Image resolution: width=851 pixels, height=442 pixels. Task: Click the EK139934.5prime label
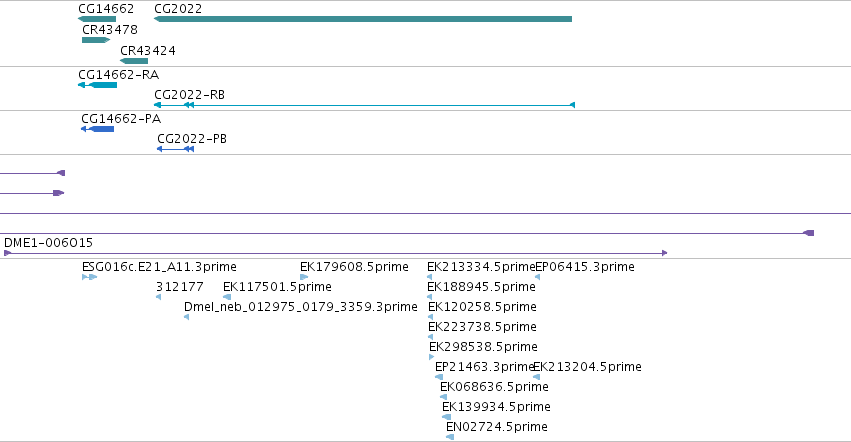pos(496,407)
